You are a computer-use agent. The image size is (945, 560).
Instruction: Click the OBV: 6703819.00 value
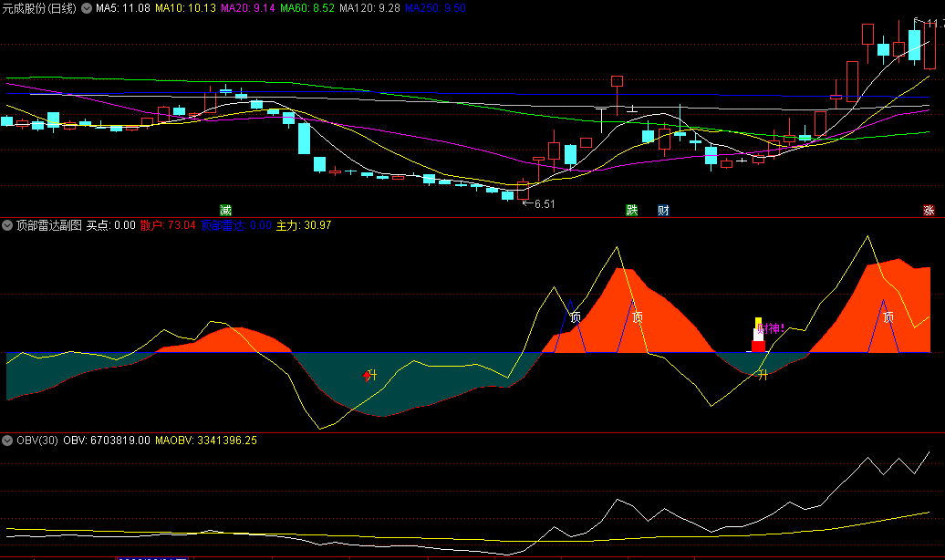(107, 441)
